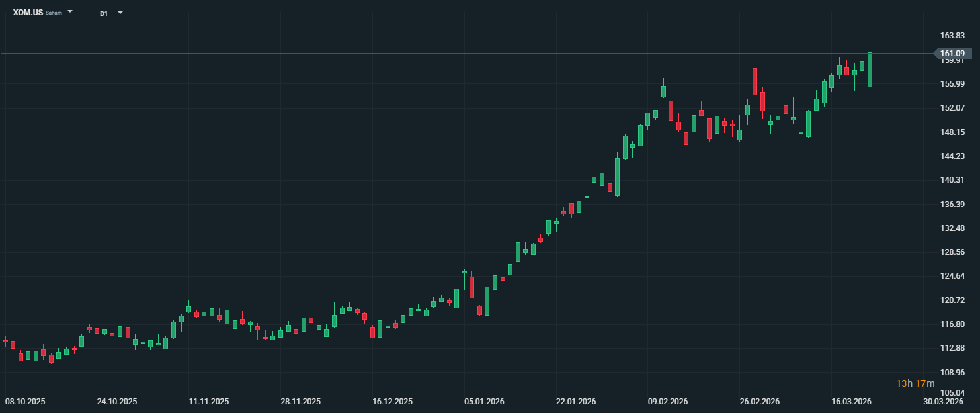This screenshot has width=980, height=413.
Task: Click the 144.23 price axis value
Action: pyautogui.click(x=952, y=156)
